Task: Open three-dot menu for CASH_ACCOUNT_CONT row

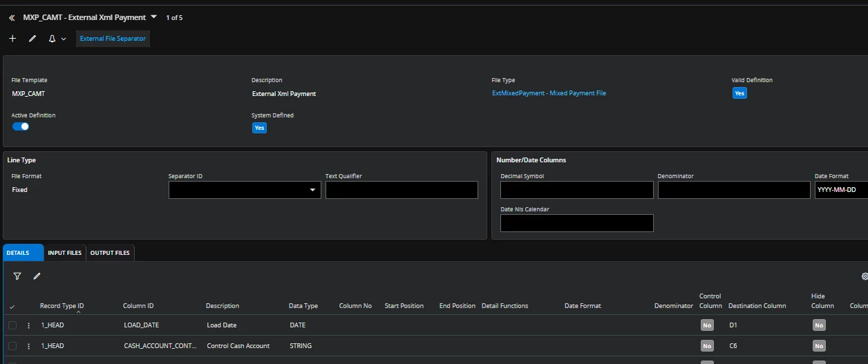Action: pos(29,346)
